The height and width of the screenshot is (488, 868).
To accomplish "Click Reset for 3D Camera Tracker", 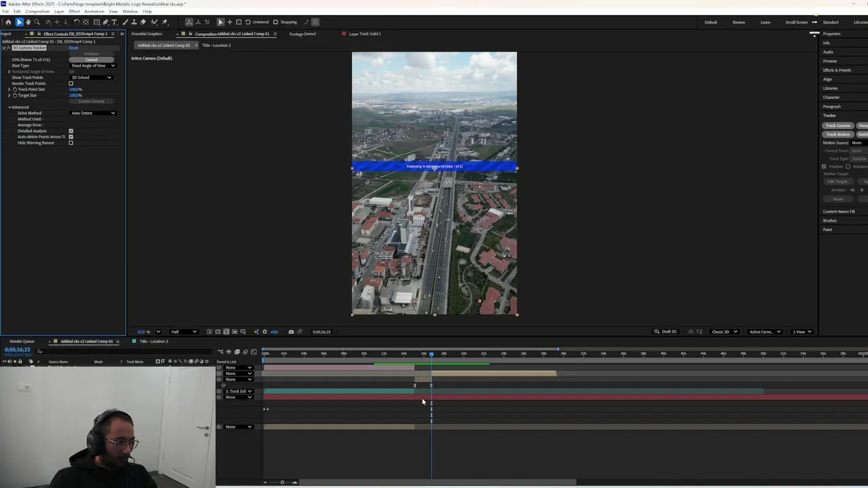I will tap(73, 47).
